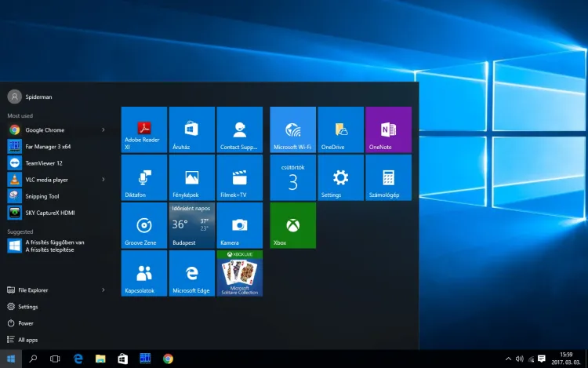Screen dimensions: 588x368
Task: Open the Számológép calculator tile
Action: [387, 177]
